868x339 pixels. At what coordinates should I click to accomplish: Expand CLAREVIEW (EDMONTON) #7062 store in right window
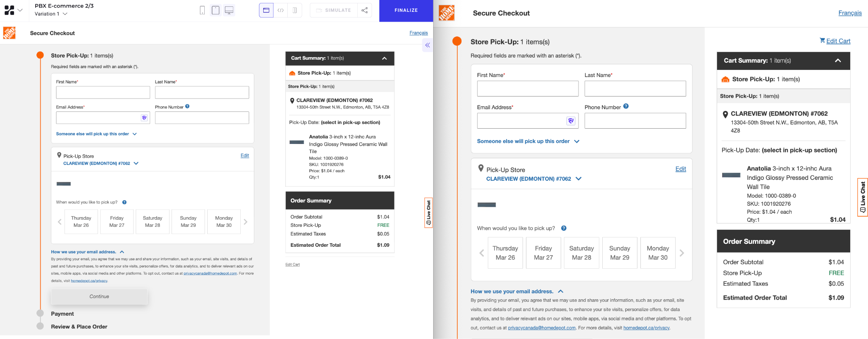tap(534, 179)
